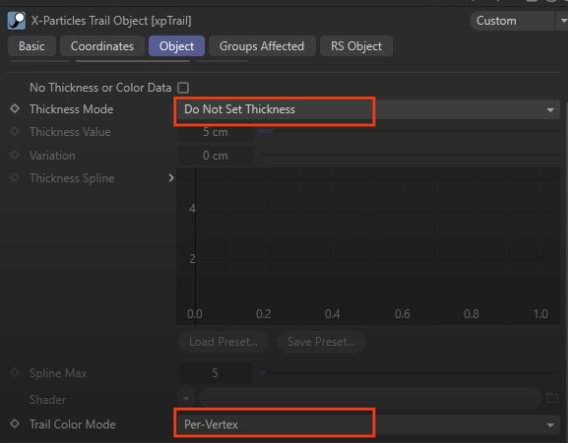
Task: Click the Variation 0 cm field
Action: click(216, 155)
